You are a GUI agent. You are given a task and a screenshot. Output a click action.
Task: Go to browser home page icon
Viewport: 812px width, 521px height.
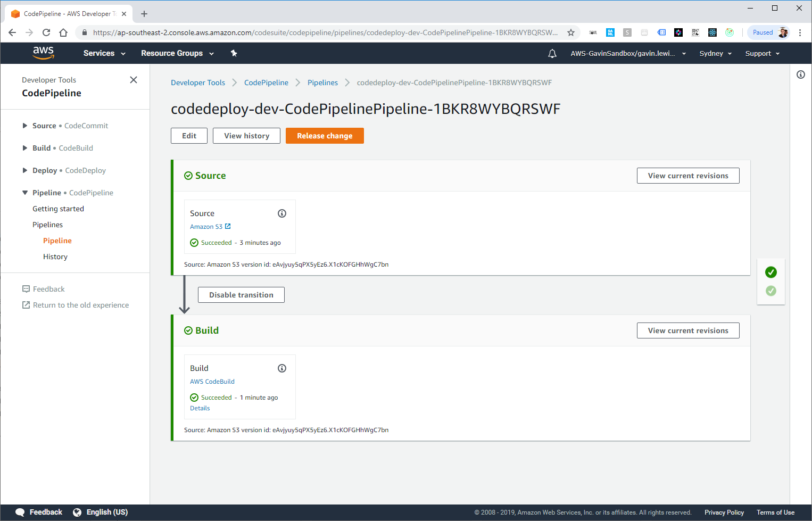(63, 32)
